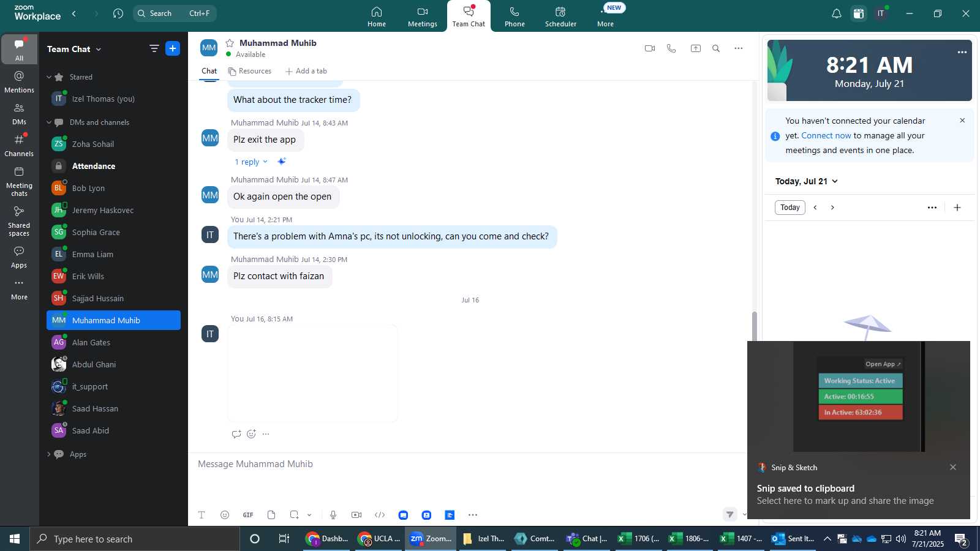980x551 pixels.
Task: Click the attach file icon in composer
Action: click(x=271, y=515)
